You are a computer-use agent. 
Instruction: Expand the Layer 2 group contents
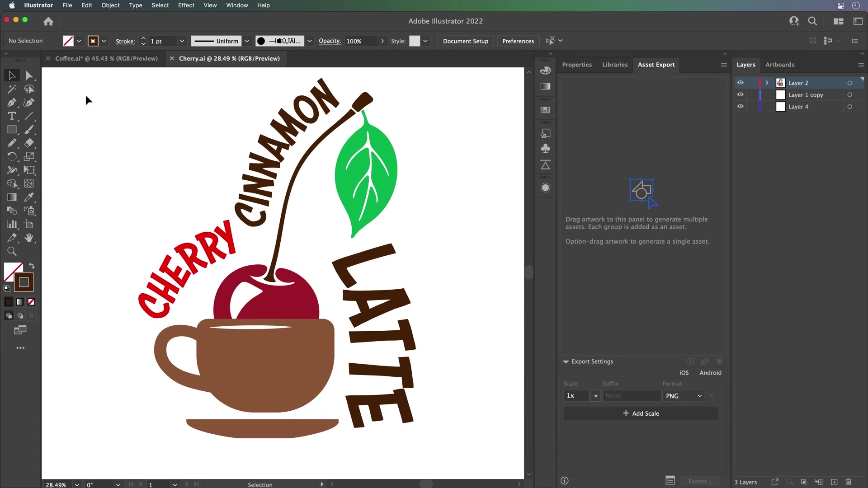(767, 82)
